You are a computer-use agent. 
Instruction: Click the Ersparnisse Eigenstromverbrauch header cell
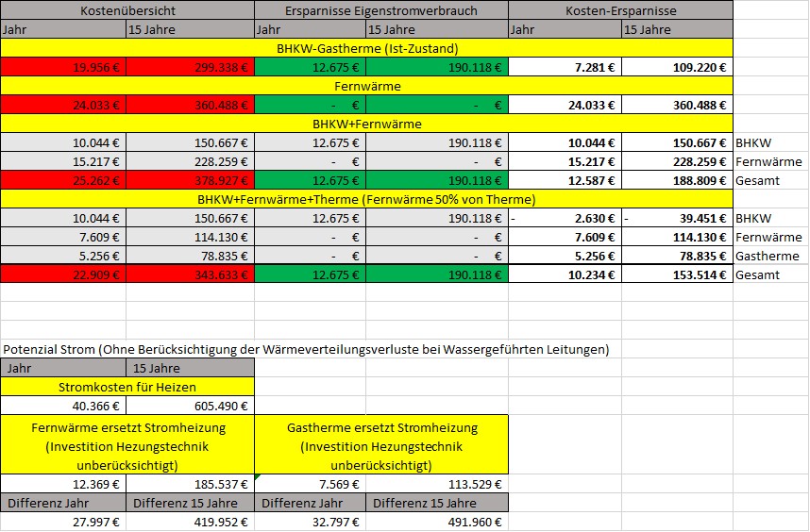point(381,10)
